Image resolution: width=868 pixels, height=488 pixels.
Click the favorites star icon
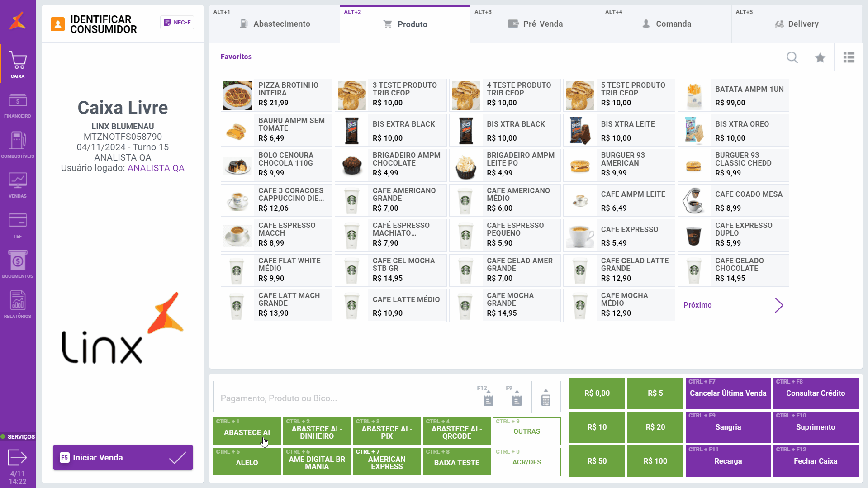(x=820, y=57)
